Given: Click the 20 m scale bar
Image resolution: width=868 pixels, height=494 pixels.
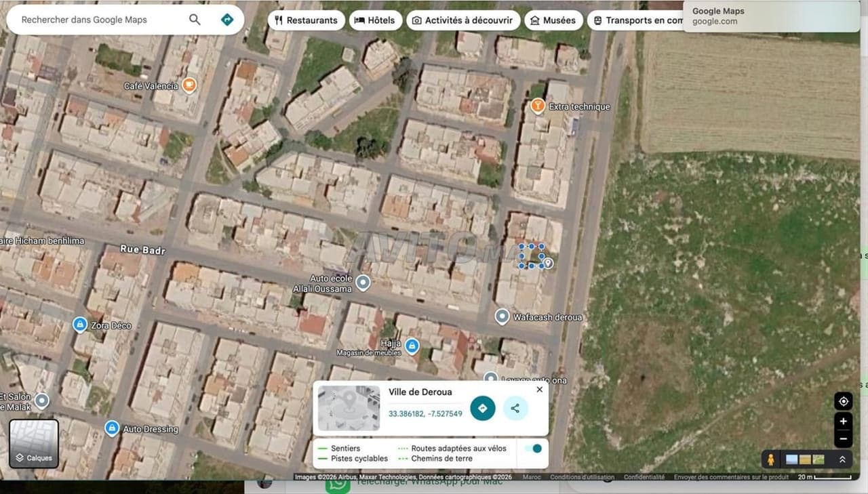Looking at the screenshot, I should 825,477.
